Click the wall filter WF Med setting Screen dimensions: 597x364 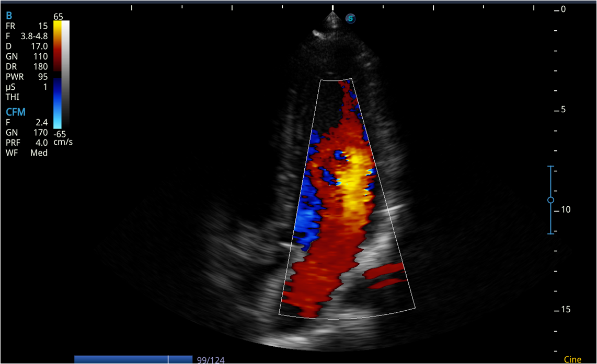(x=27, y=153)
